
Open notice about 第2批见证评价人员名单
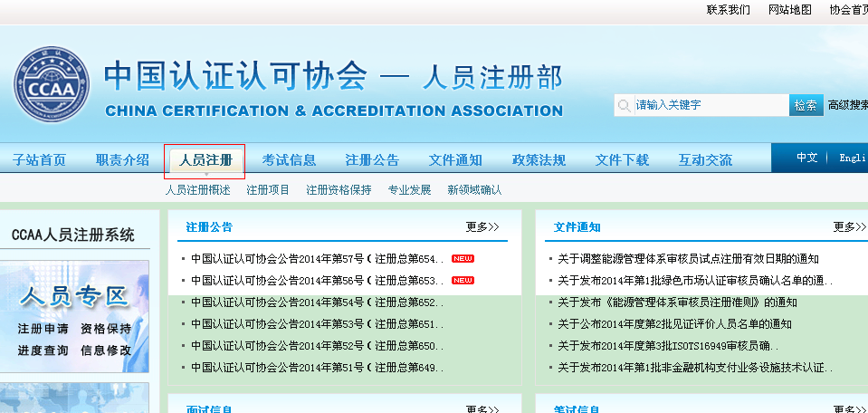tap(674, 324)
